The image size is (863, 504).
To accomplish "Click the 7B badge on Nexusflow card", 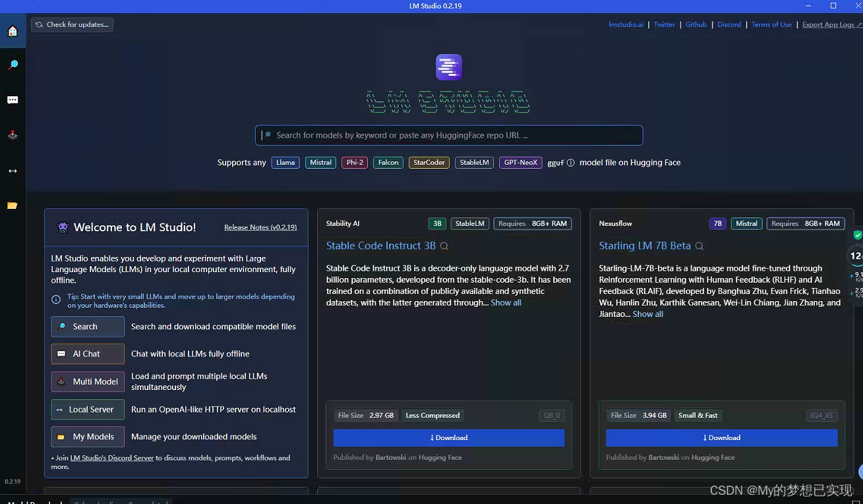I will [x=718, y=224].
